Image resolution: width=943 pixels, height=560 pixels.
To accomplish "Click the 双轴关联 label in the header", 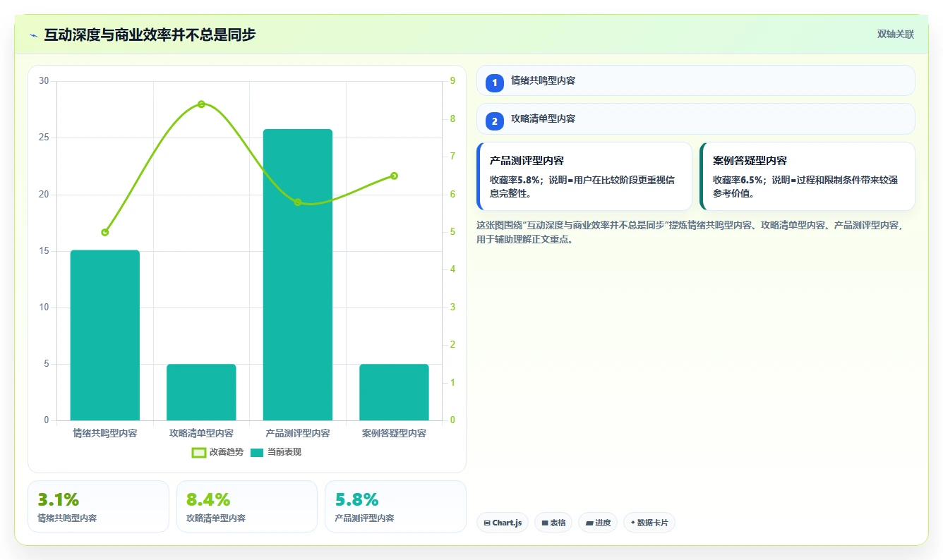I will pos(895,35).
